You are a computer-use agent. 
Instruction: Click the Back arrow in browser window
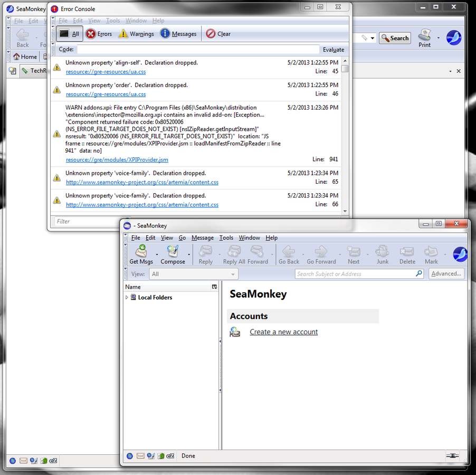click(23, 35)
